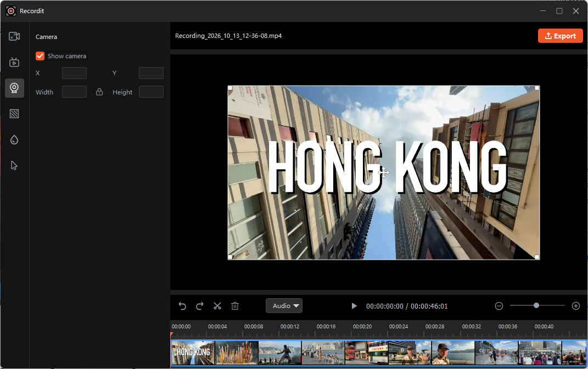Click the Recordit app logo
Screen dimensions: 588x369
click(x=11, y=11)
